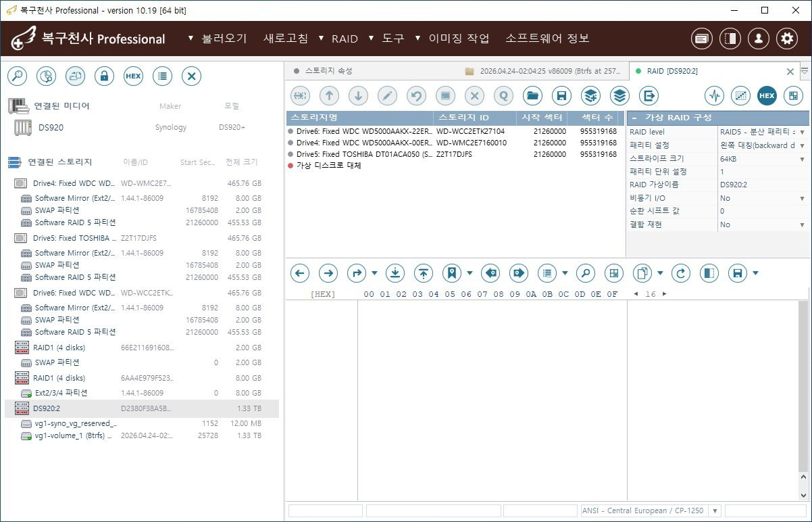Viewport: 812px width, 522px height.
Task: Collapse the 가상 RAID 구성 panel
Action: (x=634, y=118)
